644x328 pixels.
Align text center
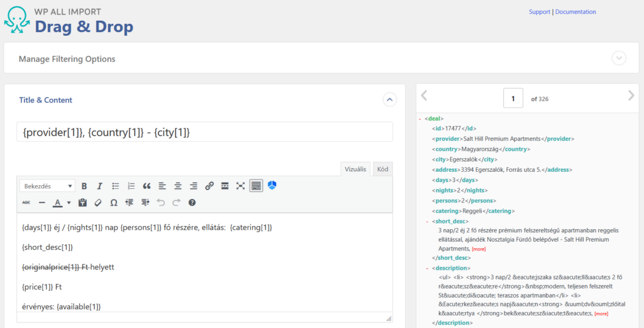178,186
